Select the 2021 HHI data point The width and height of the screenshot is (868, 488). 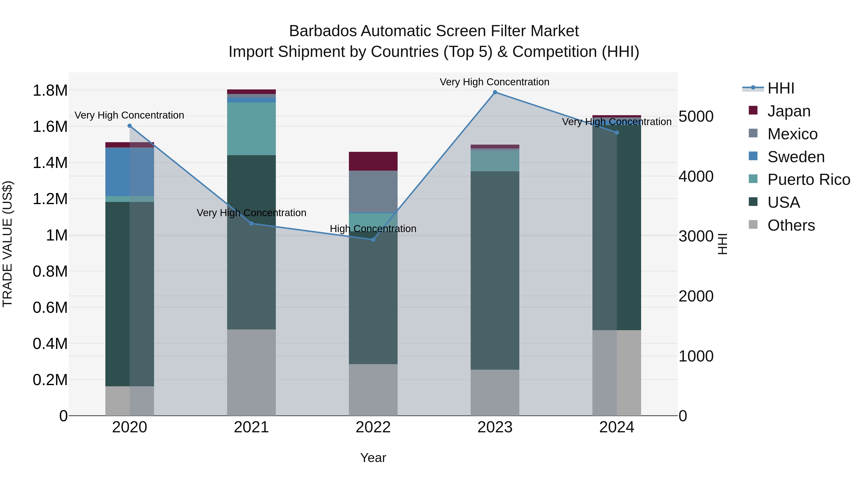tap(251, 224)
